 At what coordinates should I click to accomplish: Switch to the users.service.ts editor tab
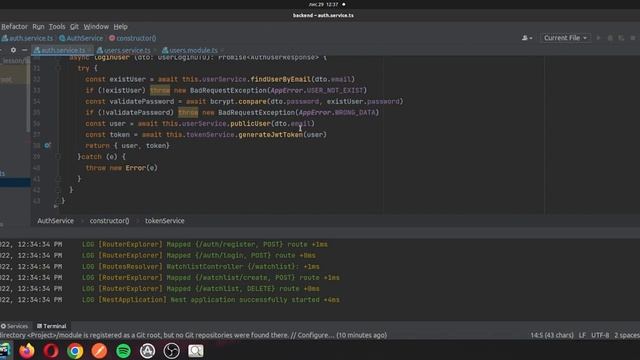[x=127, y=50]
